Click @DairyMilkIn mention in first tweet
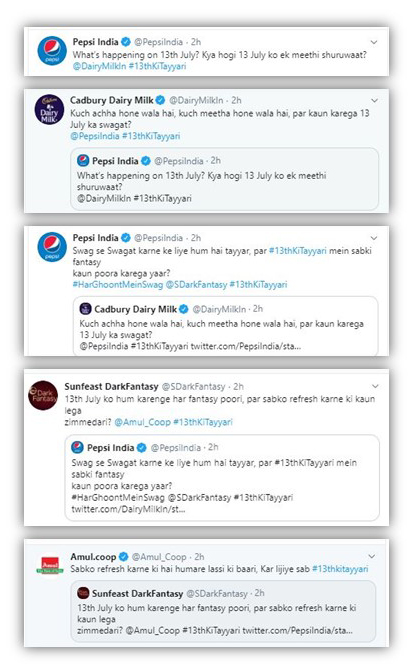The height and width of the screenshot is (665, 416). point(100,66)
